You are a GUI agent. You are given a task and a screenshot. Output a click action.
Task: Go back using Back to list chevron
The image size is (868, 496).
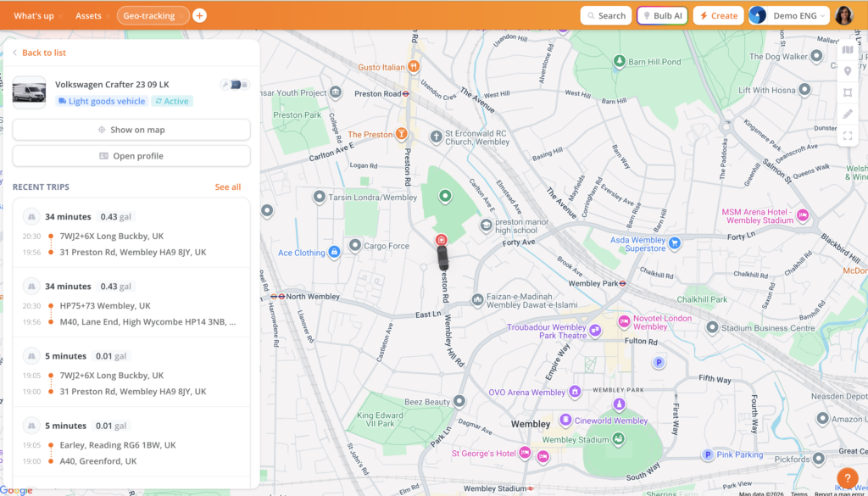click(14, 53)
